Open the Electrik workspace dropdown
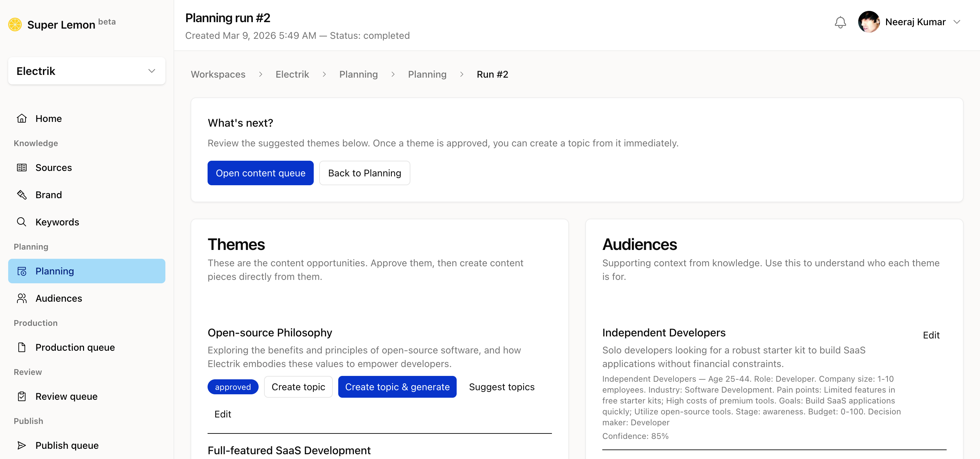Screen dimensions: 980x459 pyautogui.click(x=87, y=71)
